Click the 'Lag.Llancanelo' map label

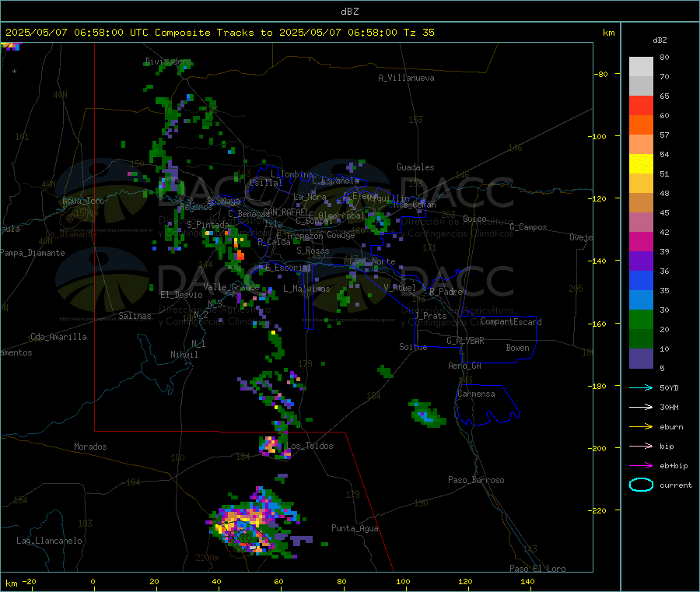(49, 541)
